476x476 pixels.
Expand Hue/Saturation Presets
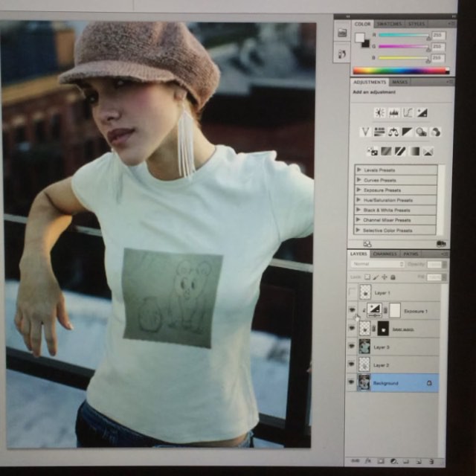(x=359, y=200)
